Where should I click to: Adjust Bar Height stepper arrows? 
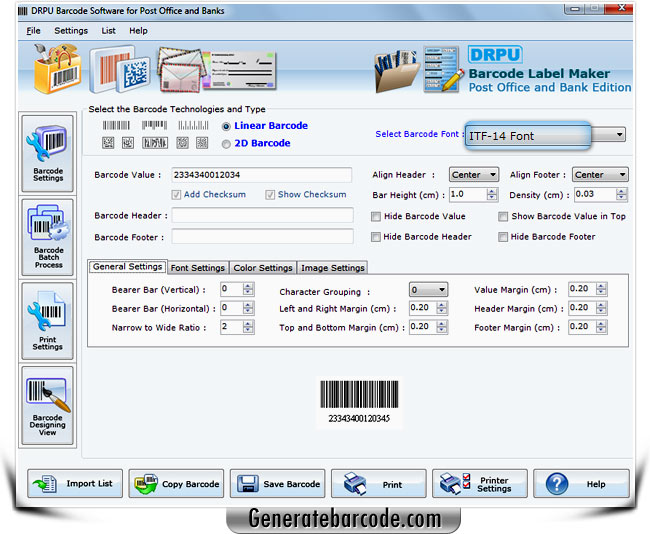[492, 194]
